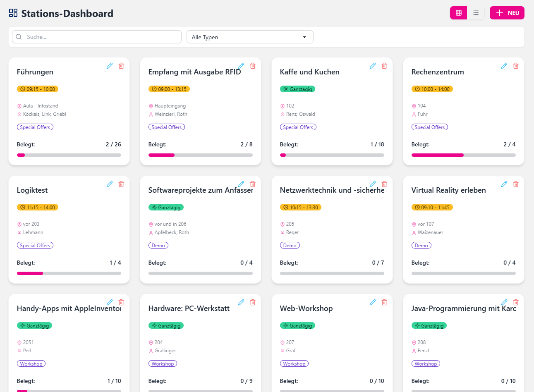
Task: Click the NEU button to add station
Action: [507, 13]
